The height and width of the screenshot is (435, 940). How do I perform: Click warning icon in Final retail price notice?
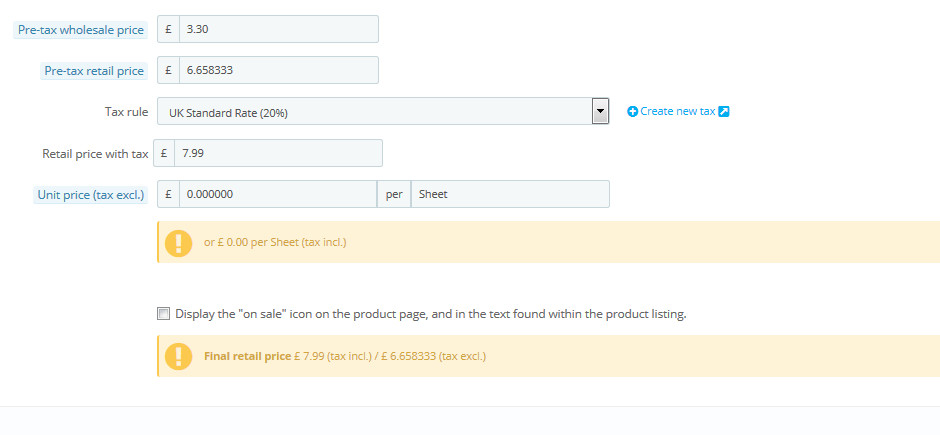click(x=178, y=357)
